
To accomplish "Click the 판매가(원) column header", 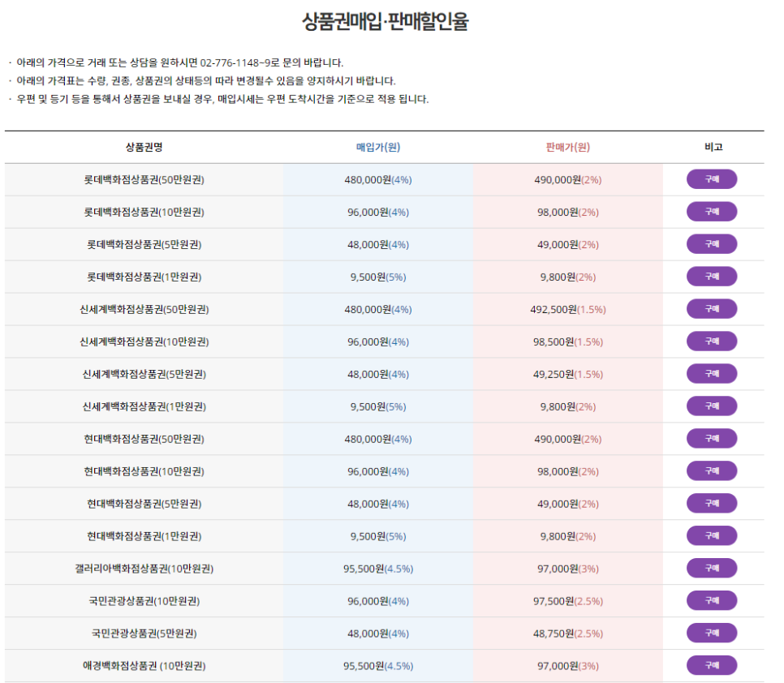I will click(568, 147).
